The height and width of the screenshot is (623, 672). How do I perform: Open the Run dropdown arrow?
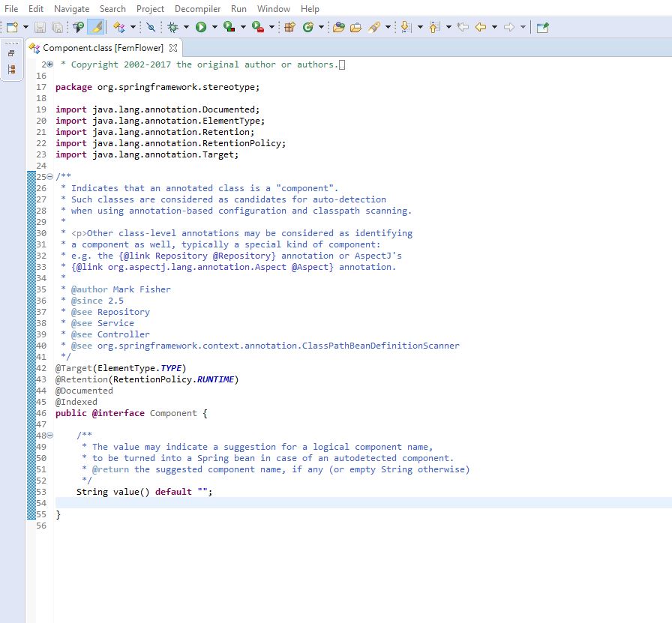pyautogui.click(x=214, y=28)
